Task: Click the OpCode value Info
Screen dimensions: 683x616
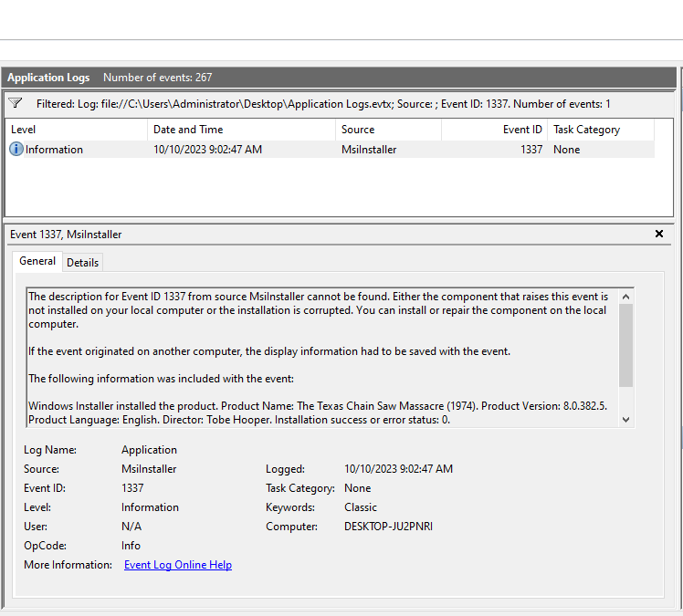Action: click(131, 546)
